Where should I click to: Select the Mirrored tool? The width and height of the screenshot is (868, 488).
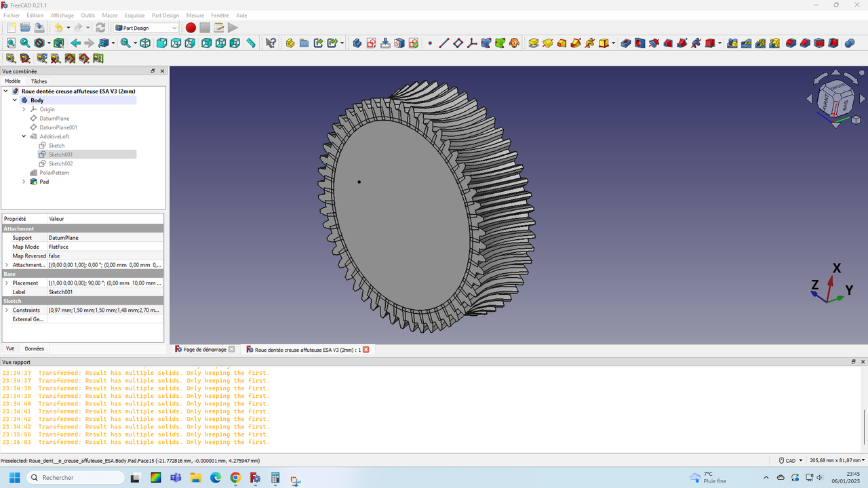732,43
